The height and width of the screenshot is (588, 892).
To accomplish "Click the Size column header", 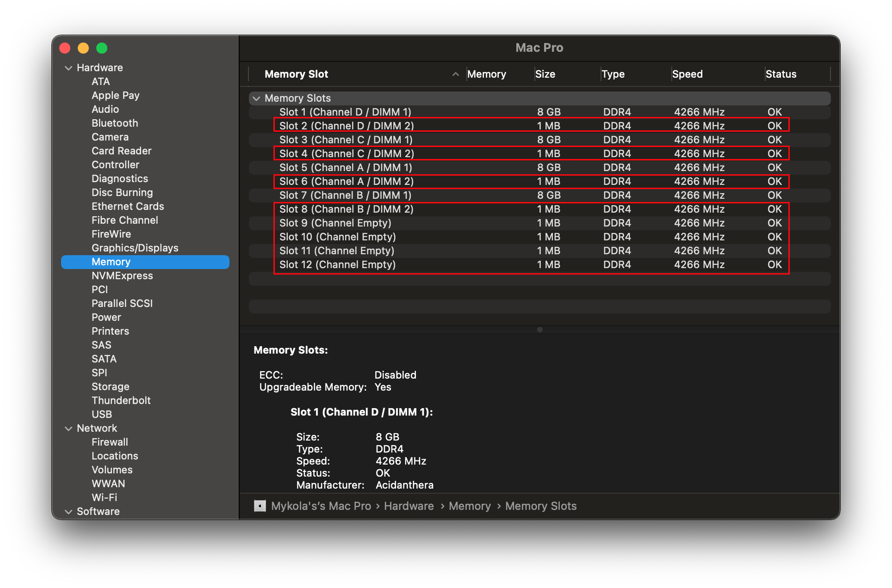I will pyautogui.click(x=545, y=74).
